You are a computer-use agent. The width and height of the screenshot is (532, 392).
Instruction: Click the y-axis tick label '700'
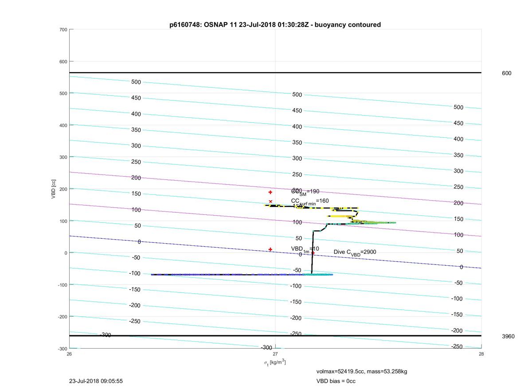tap(63, 30)
